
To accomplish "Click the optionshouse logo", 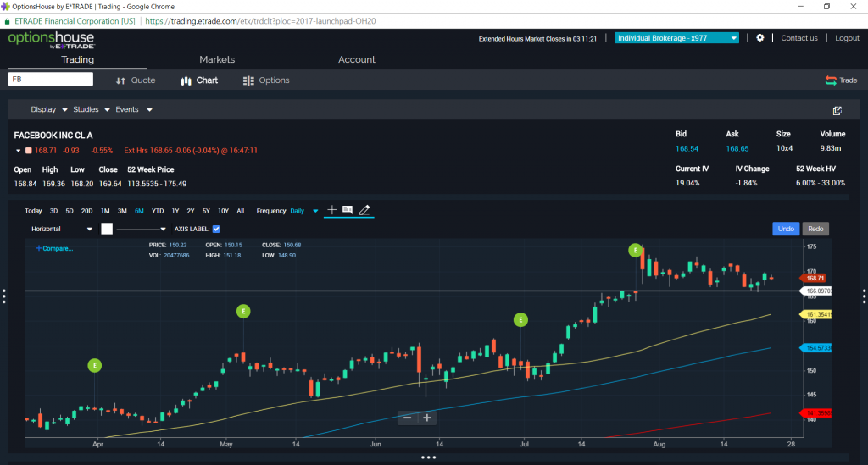I will pyautogui.click(x=51, y=40).
